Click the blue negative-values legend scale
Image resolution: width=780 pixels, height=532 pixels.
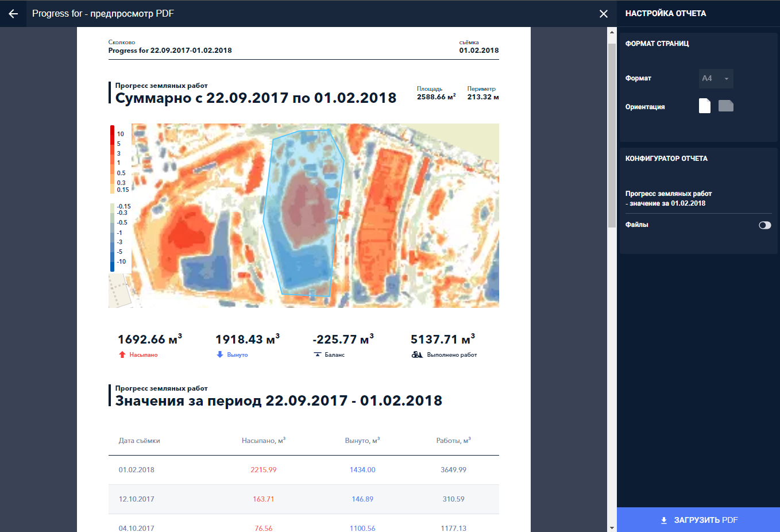(x=113, y=237)
